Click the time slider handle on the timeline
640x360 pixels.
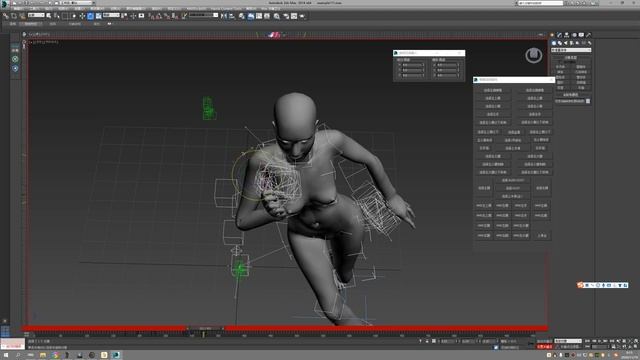205,328
